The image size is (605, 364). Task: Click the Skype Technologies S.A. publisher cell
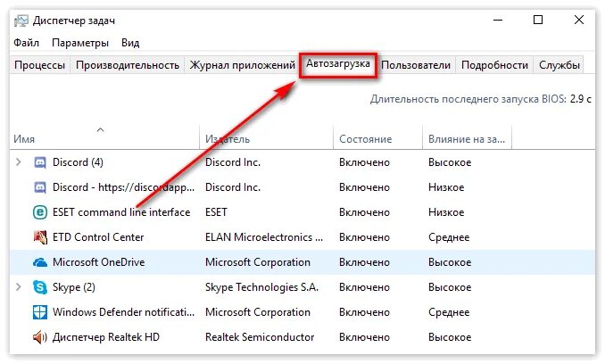tap(261, 287)
